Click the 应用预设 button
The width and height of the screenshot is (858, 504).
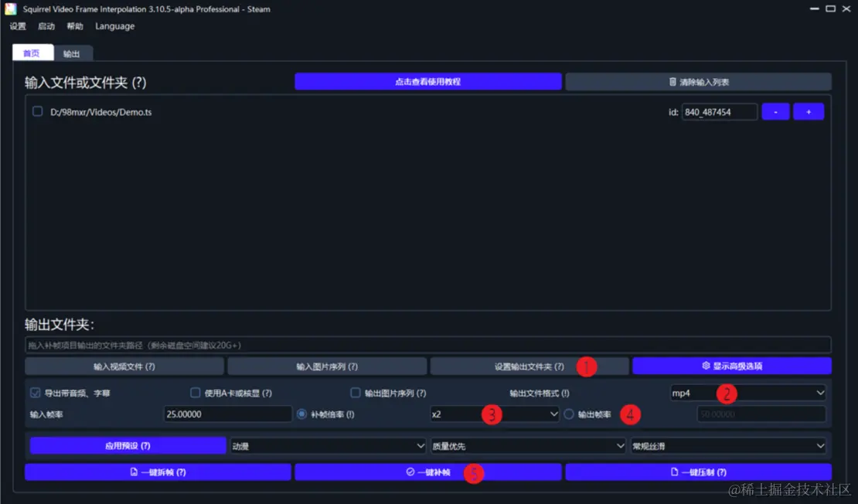click(128, 445)
